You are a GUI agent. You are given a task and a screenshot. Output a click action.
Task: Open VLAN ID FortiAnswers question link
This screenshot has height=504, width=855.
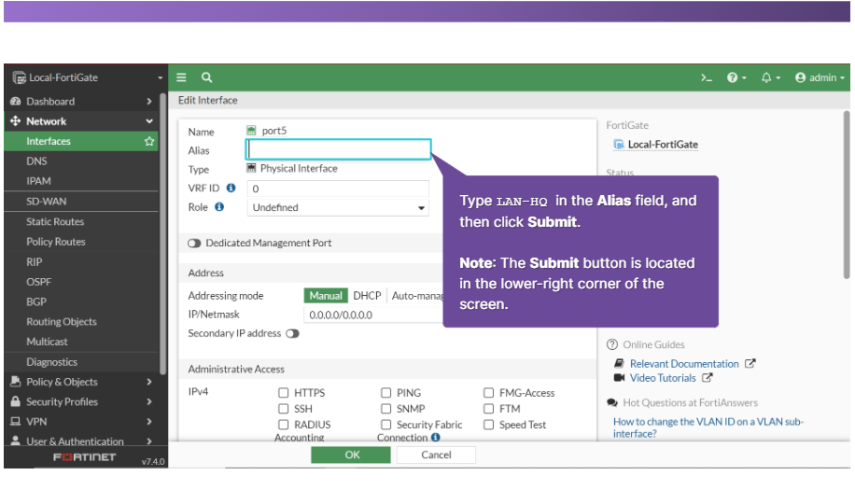click(708, 427)
